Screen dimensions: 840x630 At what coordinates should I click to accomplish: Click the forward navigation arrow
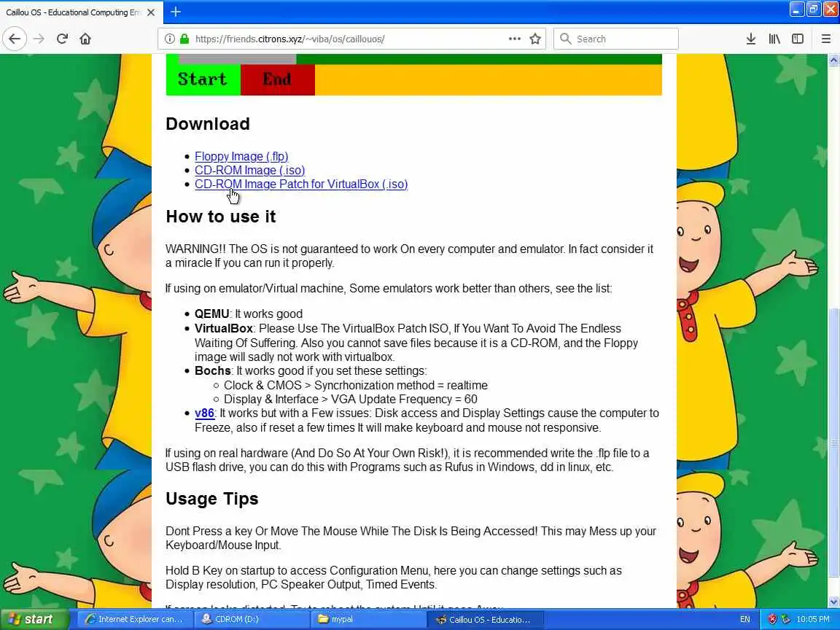pyautogui.click(x=39, y=39)
